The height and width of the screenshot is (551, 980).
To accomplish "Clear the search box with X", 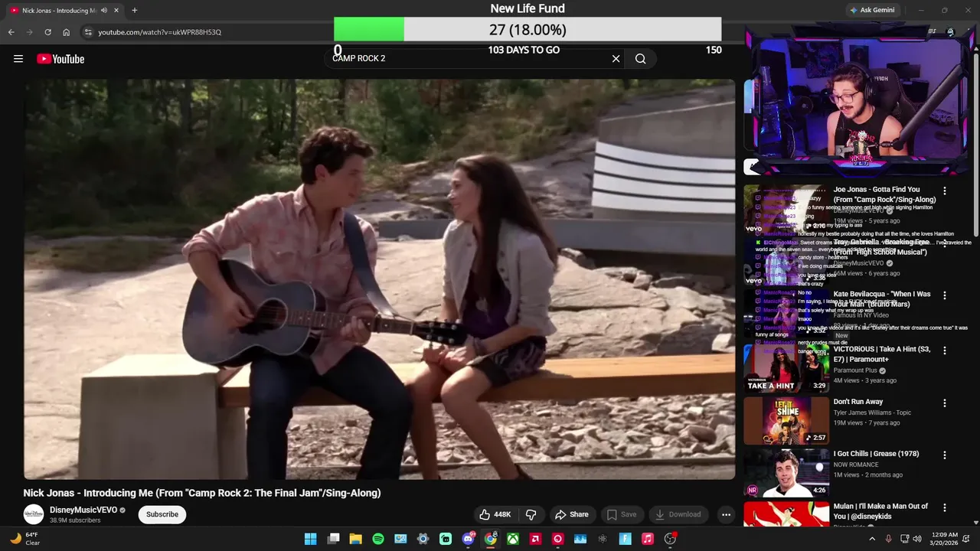I will 616,59.
